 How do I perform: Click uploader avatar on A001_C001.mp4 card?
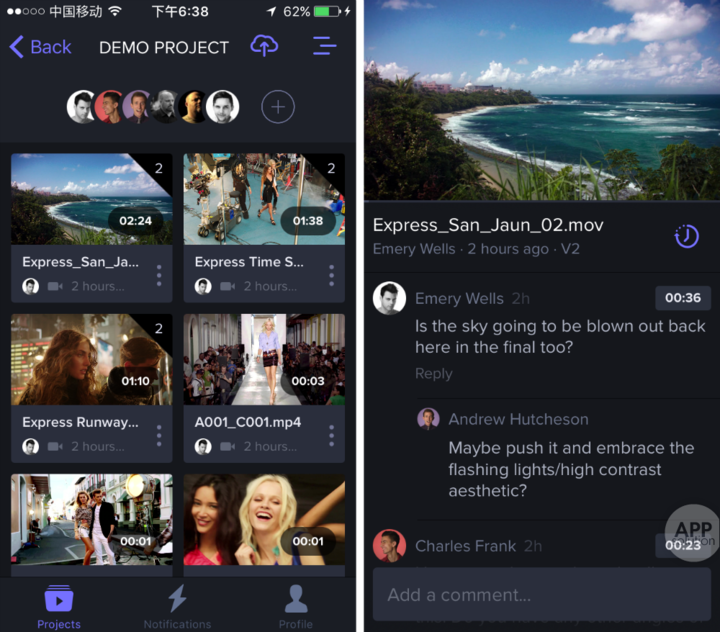[203, 446]
